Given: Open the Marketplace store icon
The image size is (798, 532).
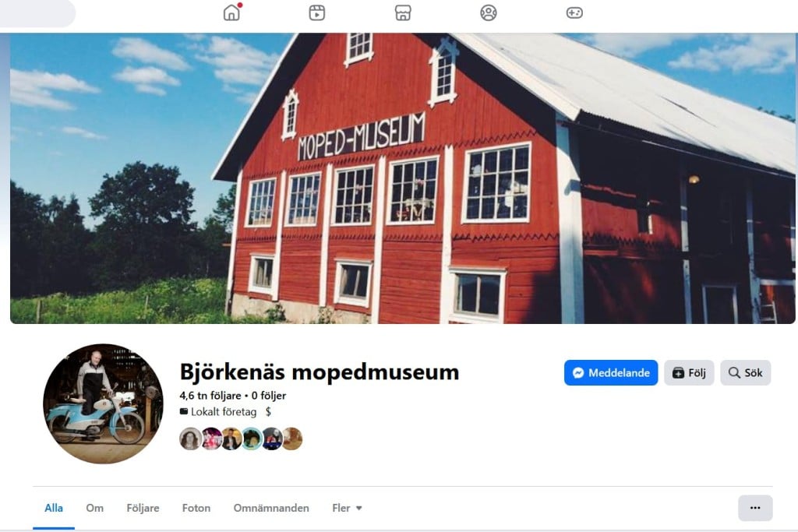Looking at the screenshot, I should coord(403,12).
